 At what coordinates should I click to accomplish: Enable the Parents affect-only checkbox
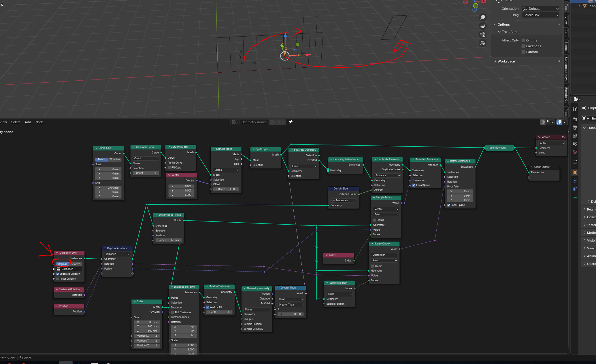pos(523,52)
